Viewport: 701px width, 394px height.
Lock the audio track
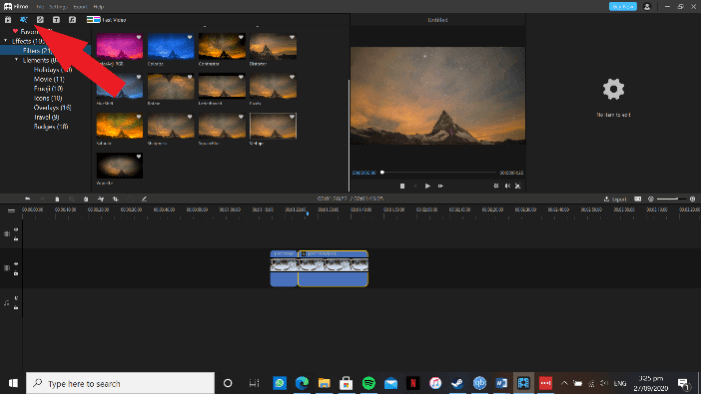point(16,308)
